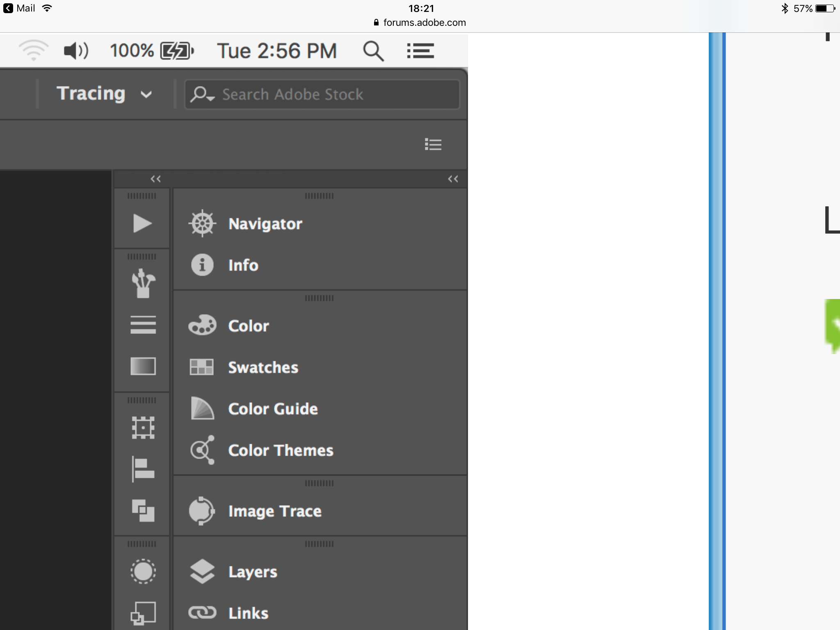
Task: Open the Transform panel icon
Action: coord(142,427)
